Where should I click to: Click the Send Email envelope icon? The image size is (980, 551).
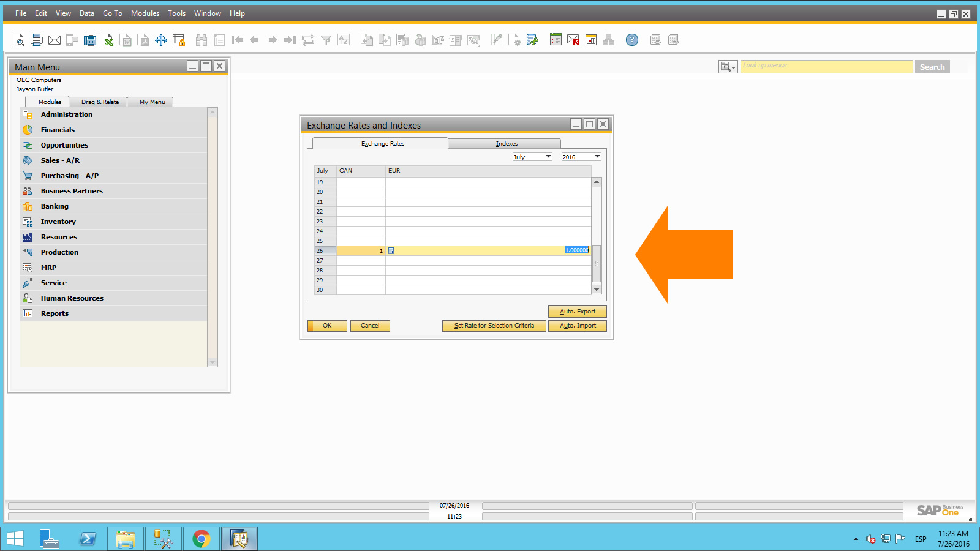point(55,40)
